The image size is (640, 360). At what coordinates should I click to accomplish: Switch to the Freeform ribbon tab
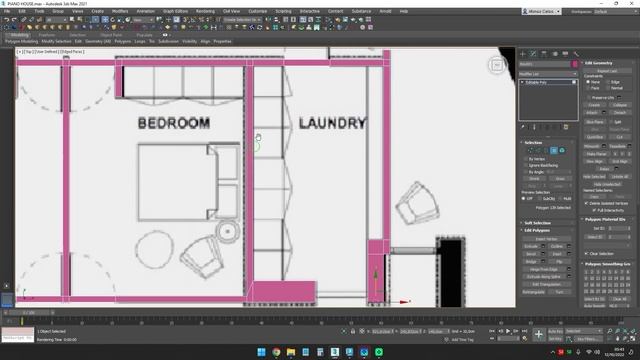pos(47,35)
